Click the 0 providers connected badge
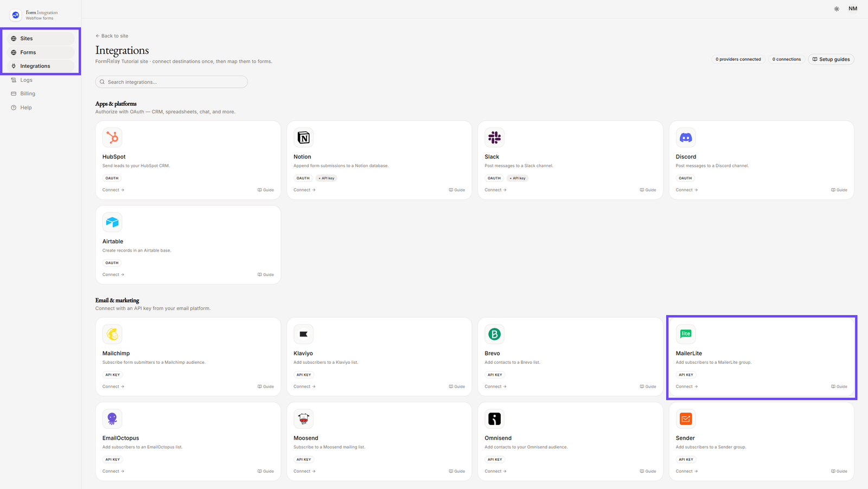 [738, 59]
